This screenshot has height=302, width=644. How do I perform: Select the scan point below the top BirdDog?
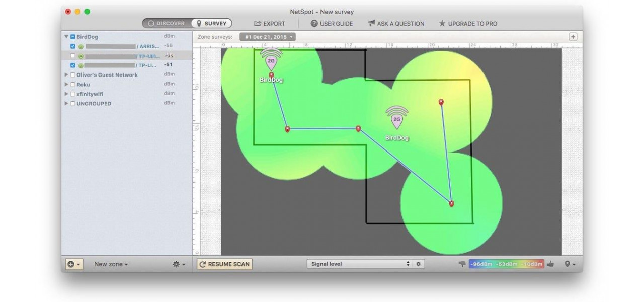[x=272, y=75]
